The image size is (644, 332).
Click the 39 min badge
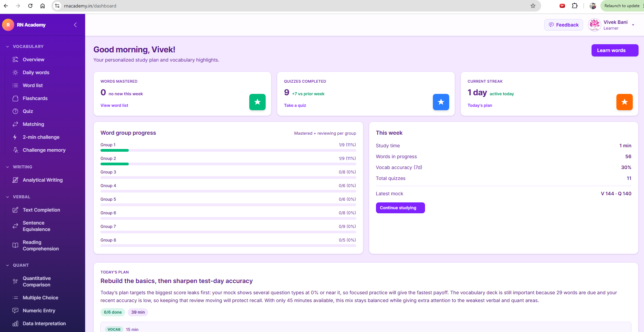pyautogui.click(x=138, y=312)
